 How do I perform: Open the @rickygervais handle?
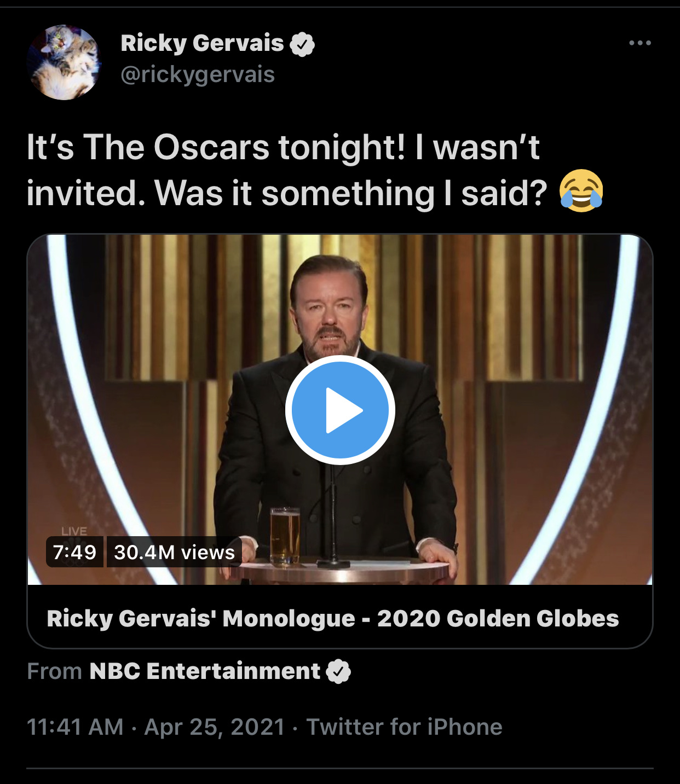click(x=198, y=74)
